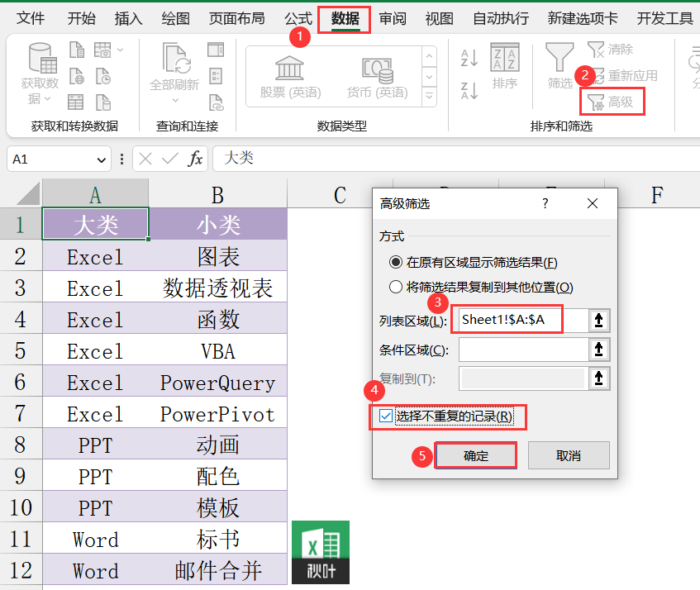Click the edit workbook links icon
This screenshot has width=700, height=590.
[x=216, y=102]
